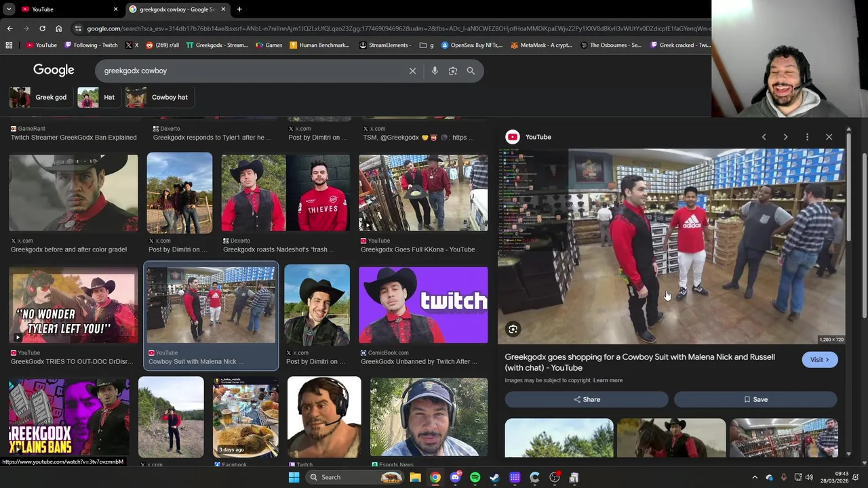Clear the Google search box text
The image size is (868, 488).
pyautogui.click(x=412, y=70)
